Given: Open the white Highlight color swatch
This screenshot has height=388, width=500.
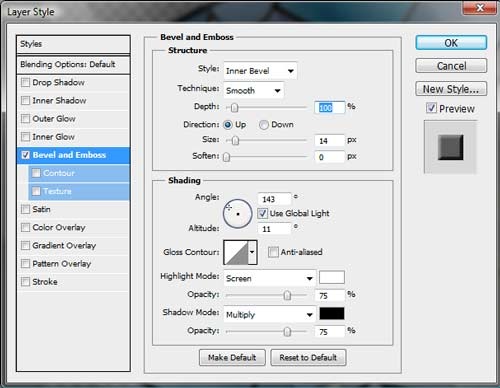Looking at the screenshot, I should [x=332, y=277].
